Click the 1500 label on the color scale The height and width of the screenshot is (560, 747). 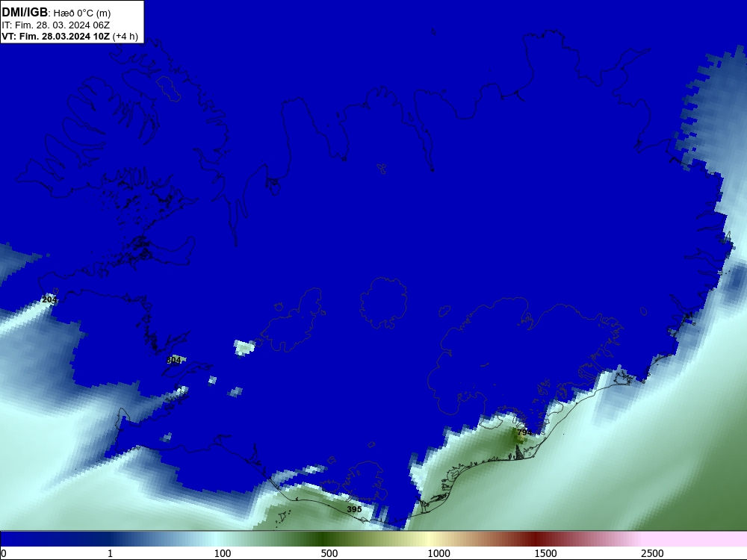click(x=545, y=553)
